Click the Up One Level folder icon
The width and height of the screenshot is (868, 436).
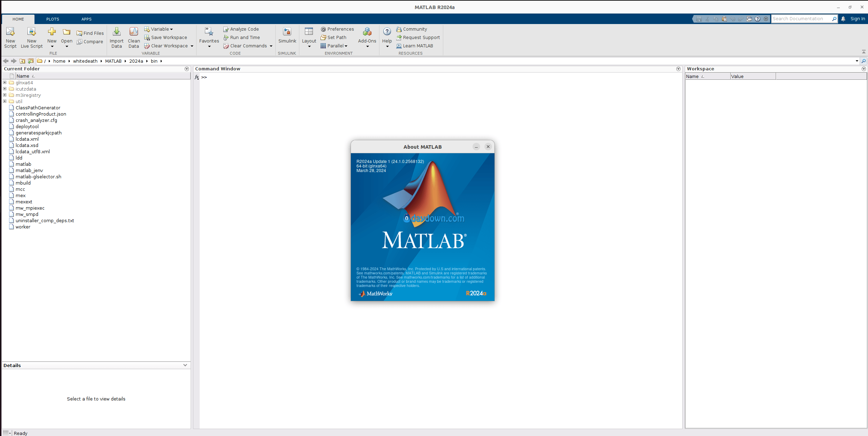tap(22, 61)
